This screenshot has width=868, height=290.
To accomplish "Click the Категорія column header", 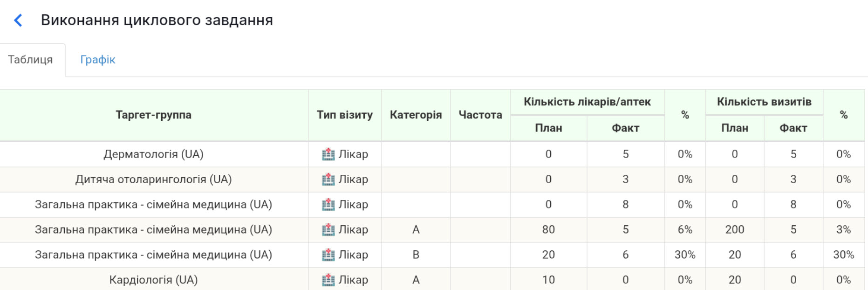I will point(415,115).
